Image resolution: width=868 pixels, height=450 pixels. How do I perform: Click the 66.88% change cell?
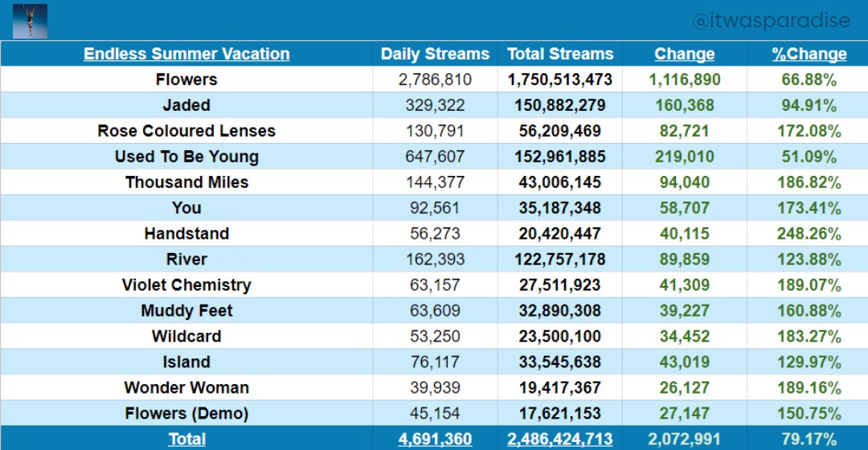pos(809,80)
